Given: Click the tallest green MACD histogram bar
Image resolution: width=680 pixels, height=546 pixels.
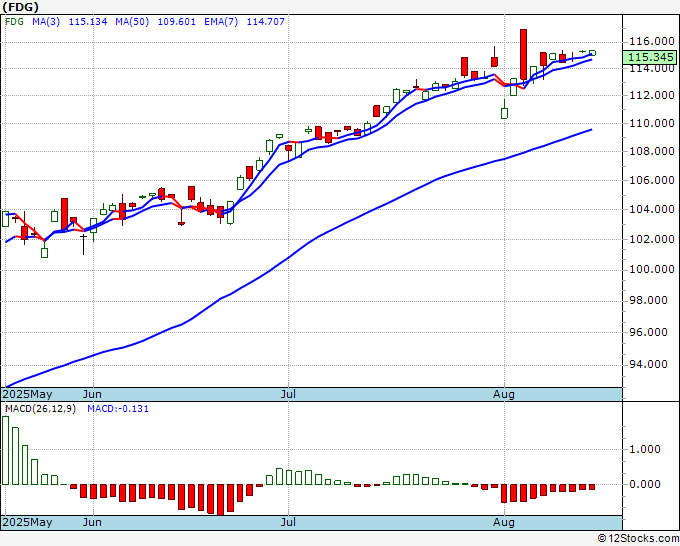Looking at the screenshot, I should [x=5, y=451].
